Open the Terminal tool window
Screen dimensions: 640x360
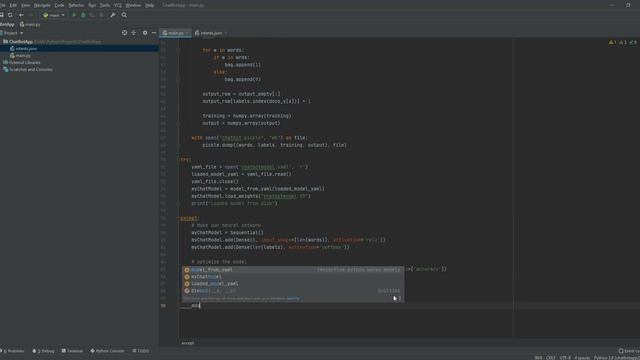(x=72, y=351)
